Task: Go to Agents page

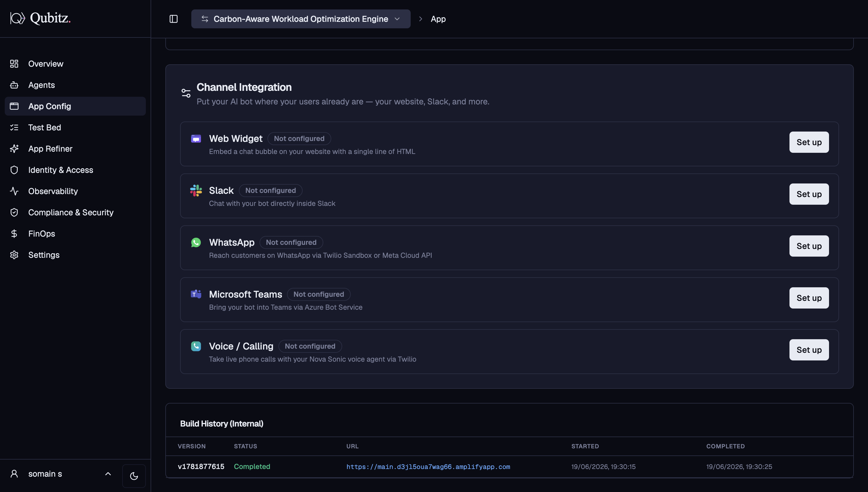Action: click(75, 85)
